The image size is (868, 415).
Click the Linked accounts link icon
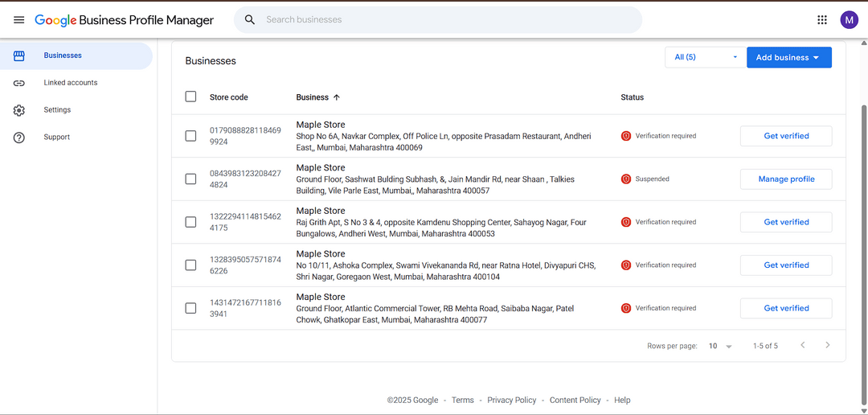click(18, 83)
